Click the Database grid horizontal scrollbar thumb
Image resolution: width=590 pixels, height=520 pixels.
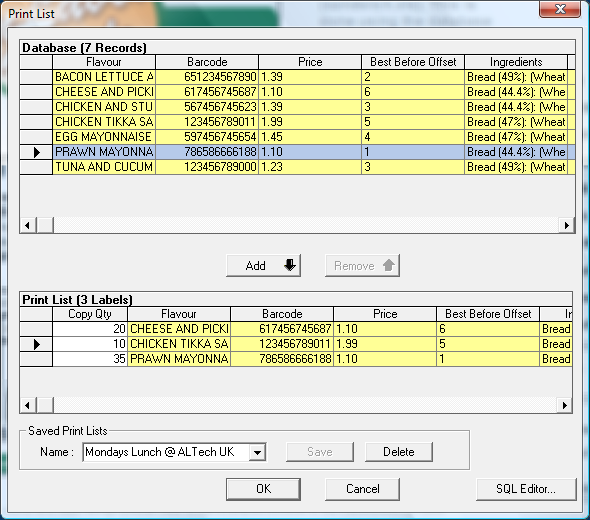click(45, 225)
